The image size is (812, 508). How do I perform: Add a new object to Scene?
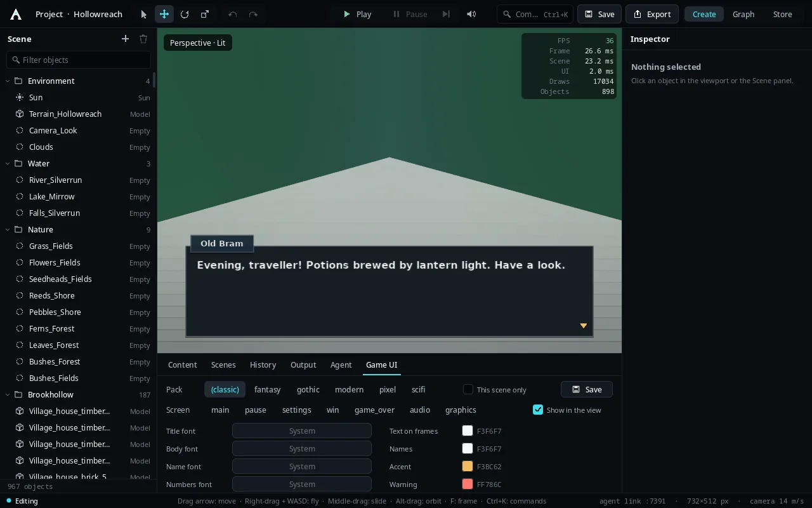pos(125,39)
